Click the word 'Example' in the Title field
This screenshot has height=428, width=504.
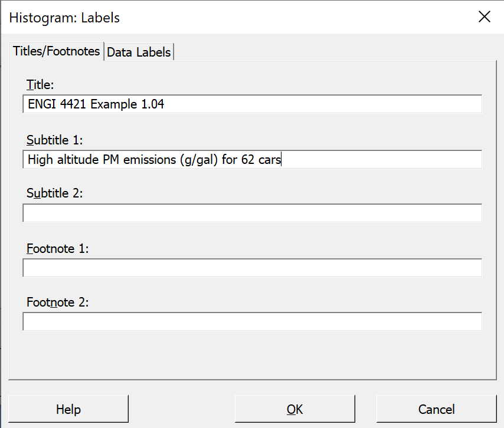114,104
